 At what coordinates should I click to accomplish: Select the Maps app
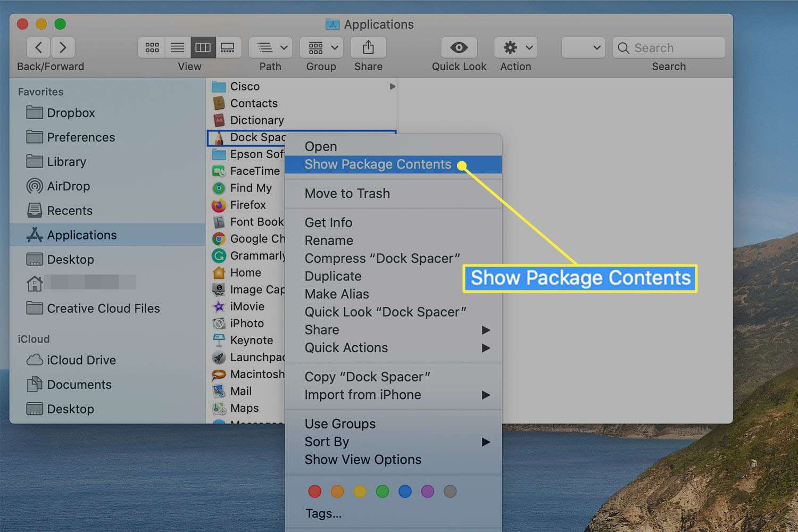246,408
